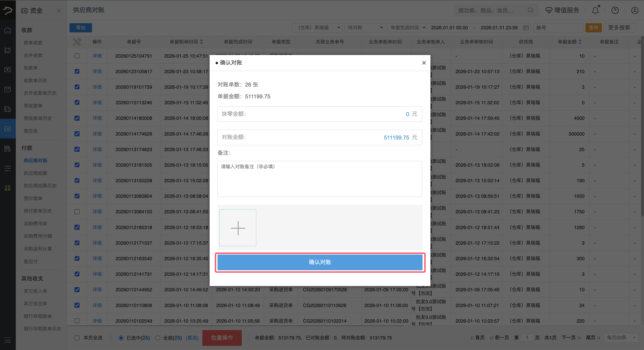Click the column settings wrench icon

click(x=77, y=42)
